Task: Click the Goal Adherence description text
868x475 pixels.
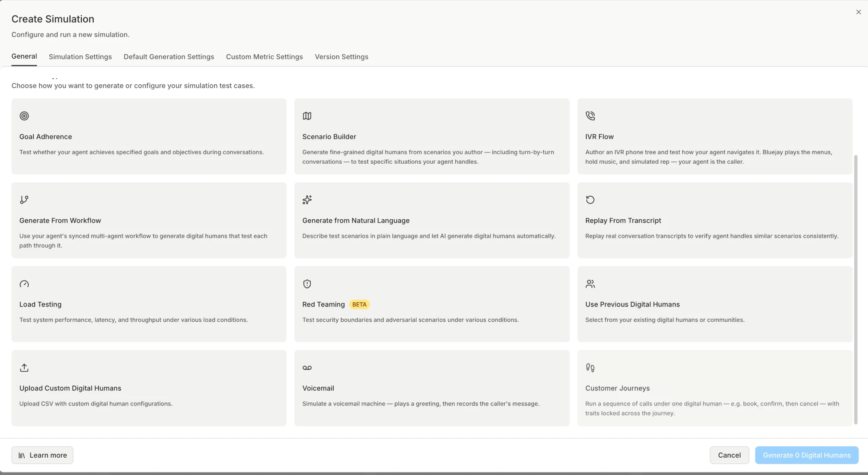Action: coord(141,152)
